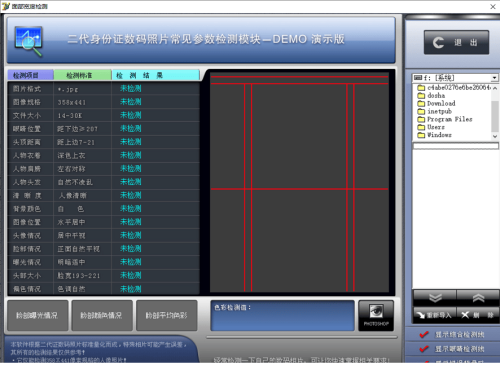Click the dosha folder icon
The height and width of the screenshot is (365, 500).
421,96
